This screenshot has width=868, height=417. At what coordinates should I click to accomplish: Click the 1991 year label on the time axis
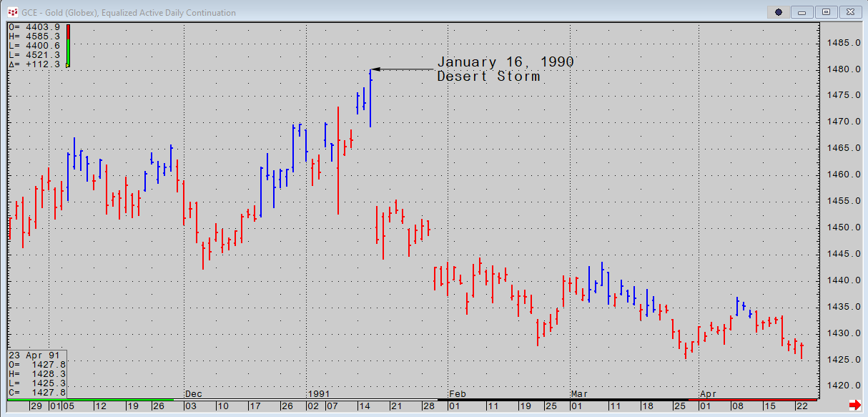(x=318, y=394)
